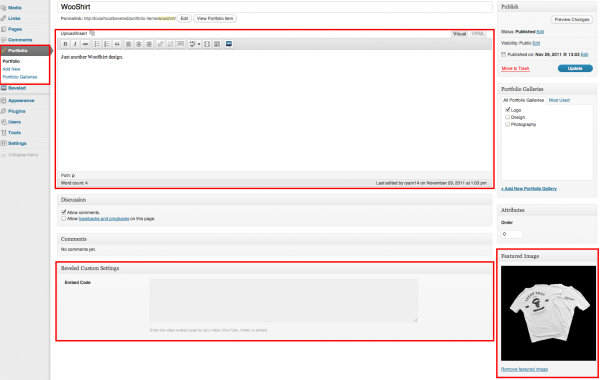The width and height of the screenshot is (600, 380).
Task: Click the Order number input field
Action: point(512,234)
